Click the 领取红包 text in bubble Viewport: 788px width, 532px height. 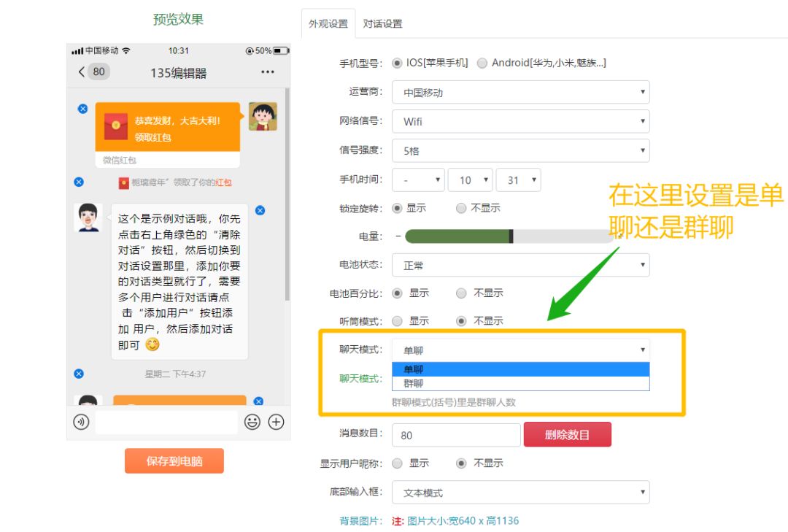pos(152,137)
